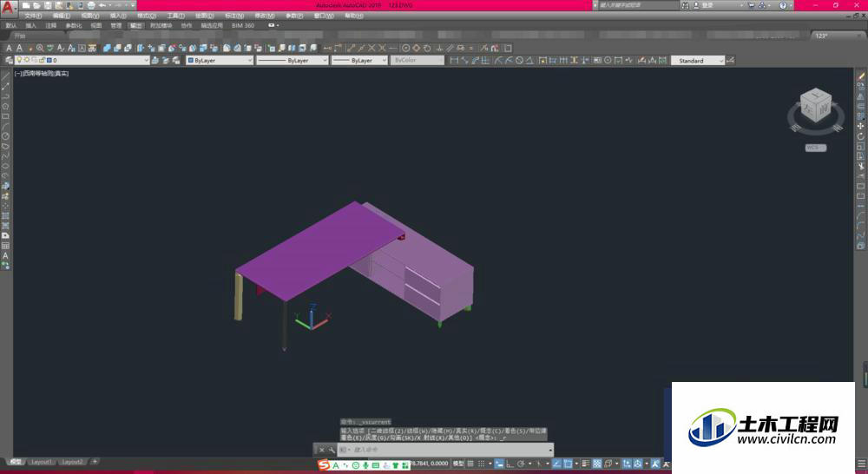Viewport: 868px width, 474px height.
Task: Open the AutoCAD application menu button
Action: coord(7,8)
